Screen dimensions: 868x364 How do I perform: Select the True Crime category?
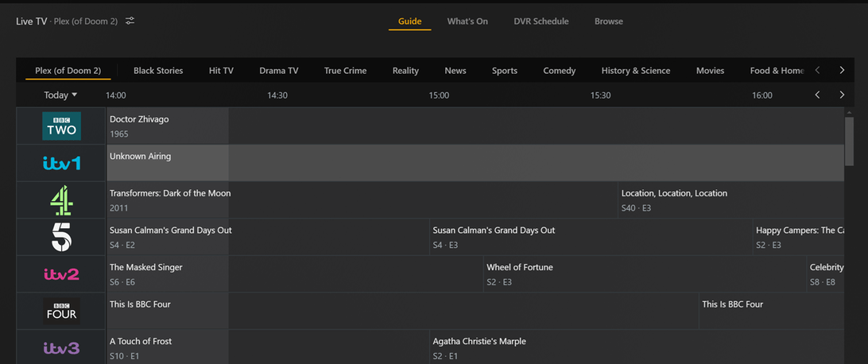(345, 71)
